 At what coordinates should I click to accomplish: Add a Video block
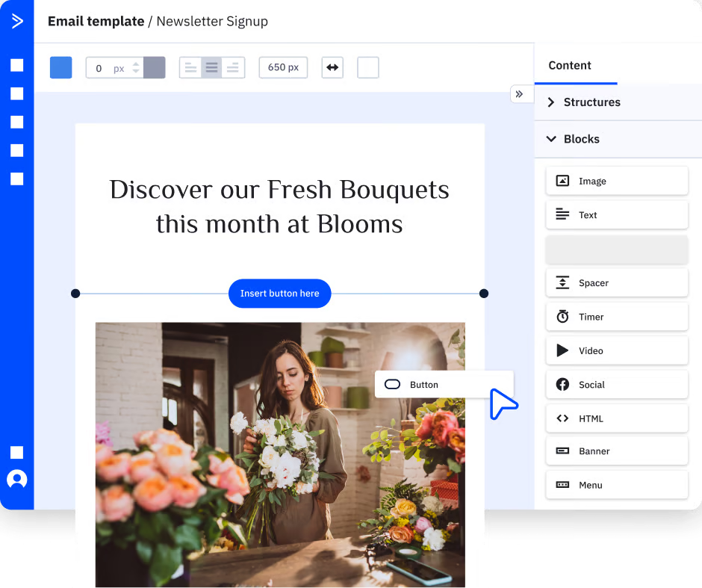617,350
